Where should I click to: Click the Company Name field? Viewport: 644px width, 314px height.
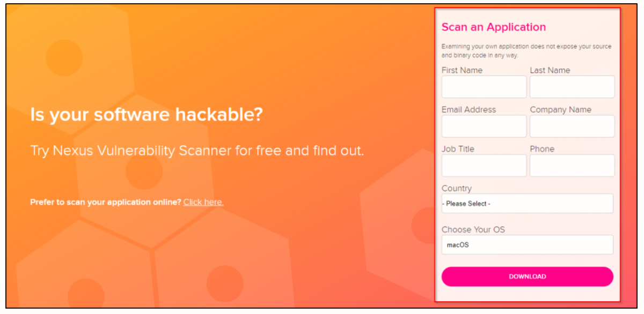click(572, 126)
